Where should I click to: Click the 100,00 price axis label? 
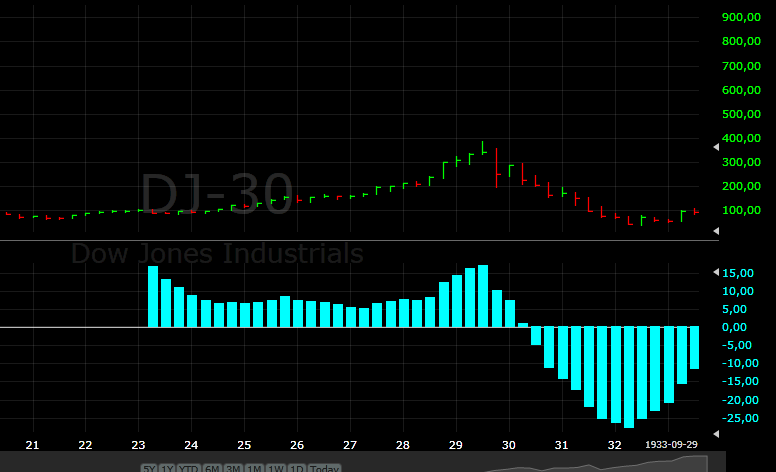click(x=741, y=210)
